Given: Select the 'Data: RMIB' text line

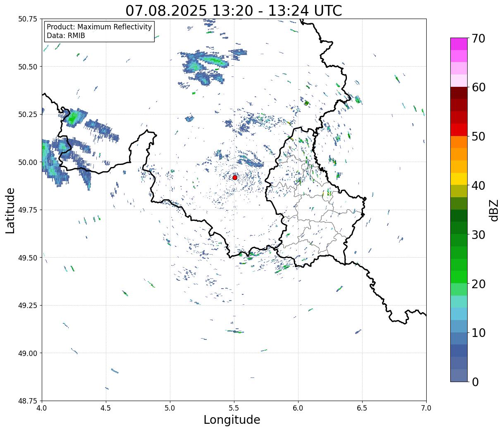Looking at the screenshot, I should (x=66, y=36).
